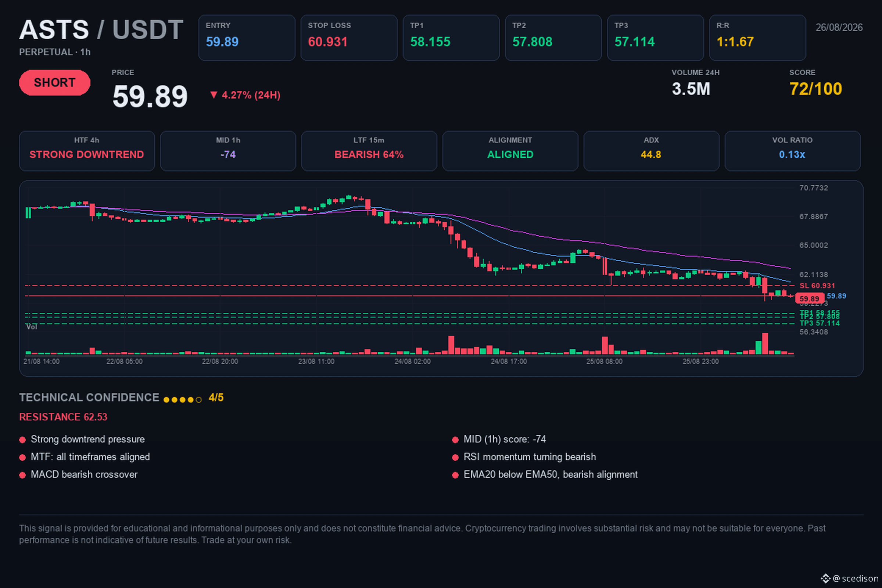This screenshot has height=588, width=882.
Task: Select the TECHNICAL CONFIDENCE heading
Action: [x=89, y=398]
